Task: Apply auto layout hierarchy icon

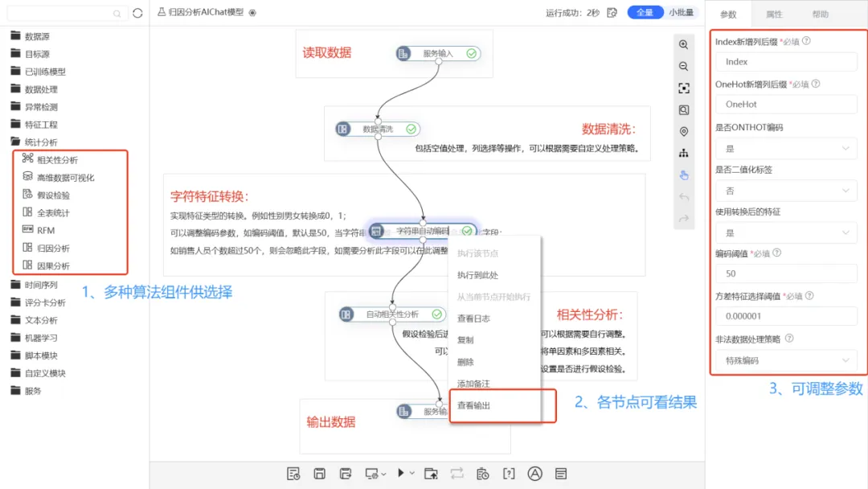Action: (x=684, y=153)
